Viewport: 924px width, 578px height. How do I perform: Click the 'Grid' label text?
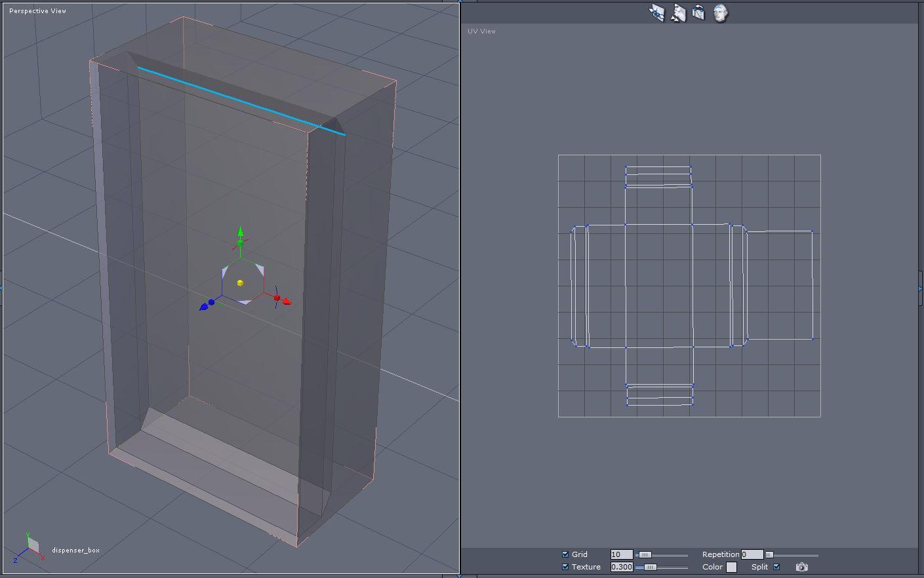tap(580, 554)
